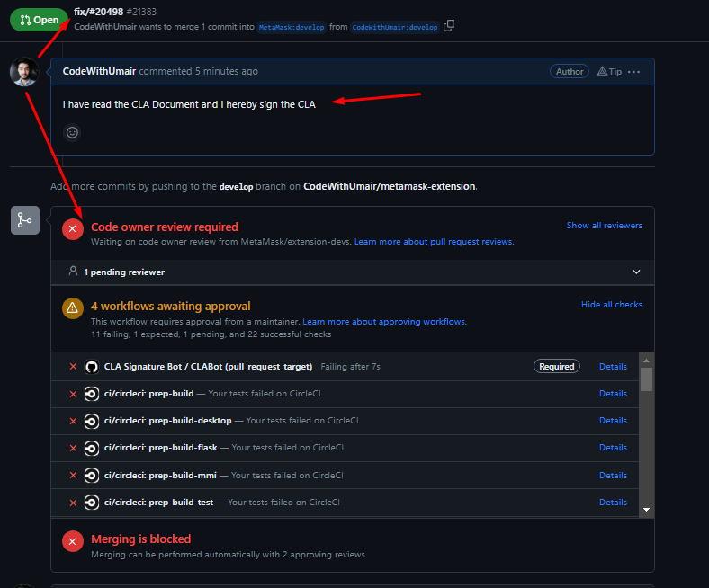Click CircleCI icon on prep-build-desktop row
The width and height of the screenshot is (709, 588).
coord(92,422)
